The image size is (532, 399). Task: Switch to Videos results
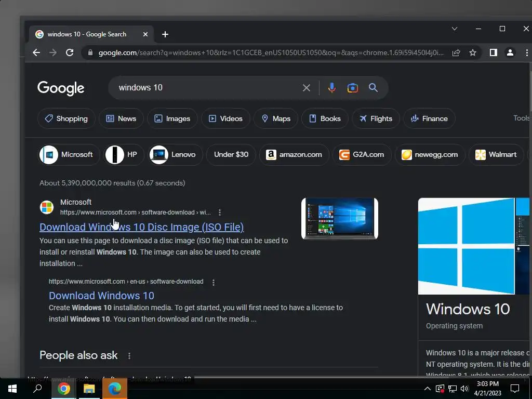coord(225,118)
